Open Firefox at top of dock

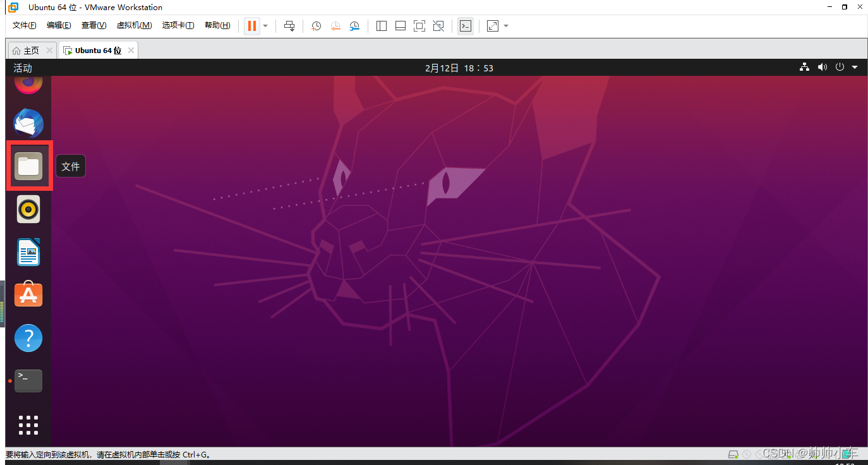tap(28, 85)
